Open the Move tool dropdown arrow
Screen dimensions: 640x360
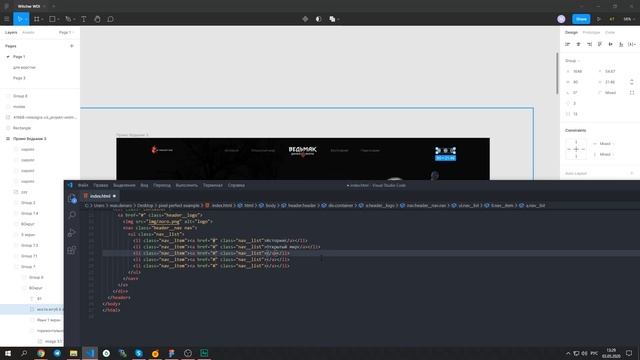[x=26, y=19]
